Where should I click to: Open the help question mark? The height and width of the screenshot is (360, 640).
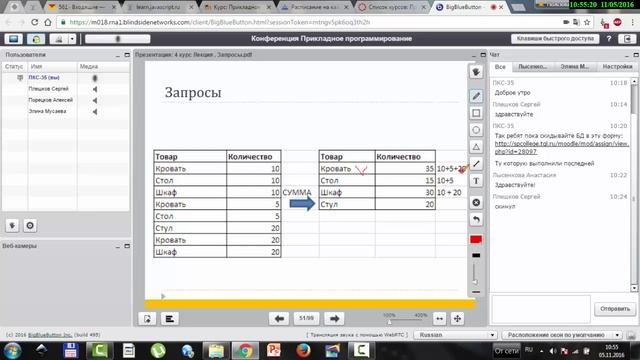click(609, 39)
